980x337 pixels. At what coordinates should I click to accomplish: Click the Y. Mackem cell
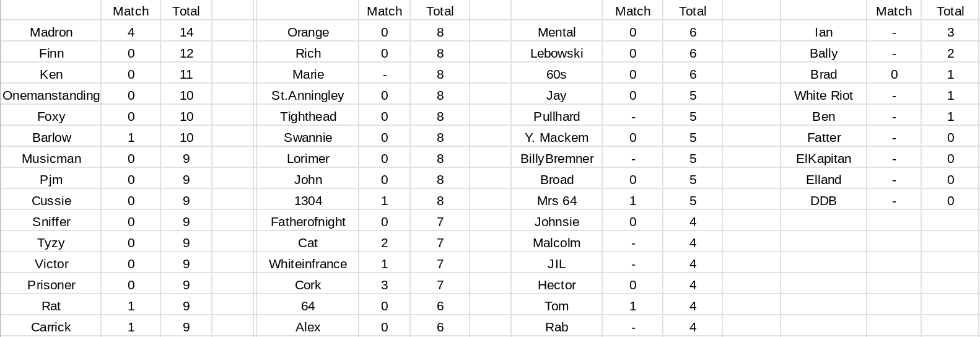[x=556, y=138]
